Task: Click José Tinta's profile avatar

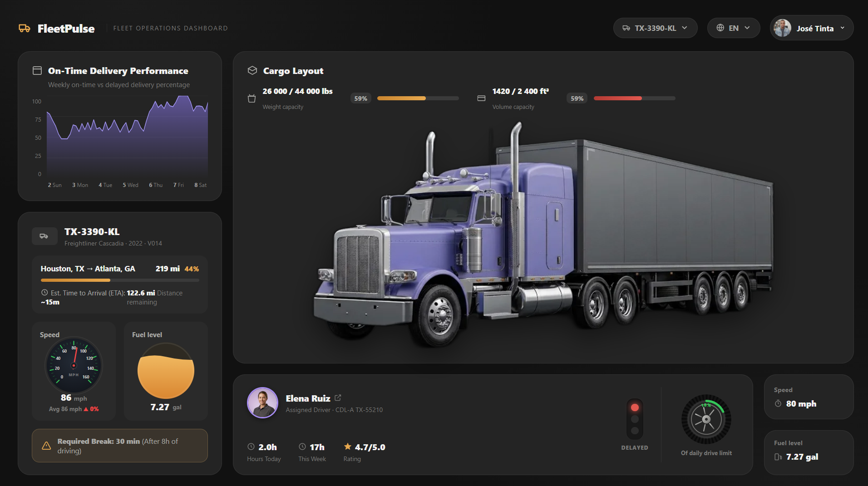Action: click(782, 28)
